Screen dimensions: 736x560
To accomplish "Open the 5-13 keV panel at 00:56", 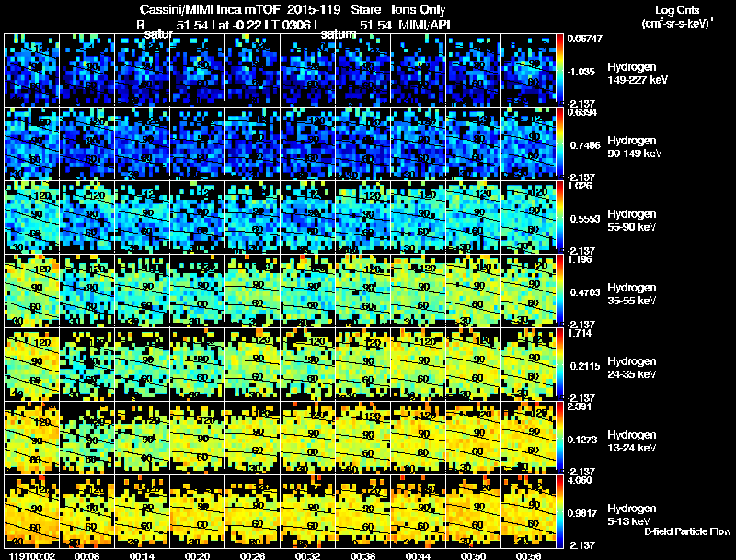I will coord(528,511).
